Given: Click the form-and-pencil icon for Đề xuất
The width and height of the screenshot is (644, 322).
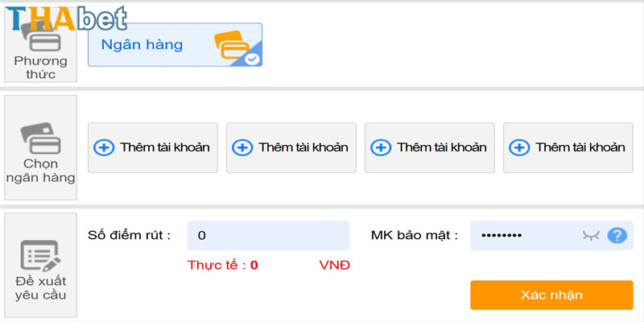Looking at the screenshot, I should (x=41, y=255).
